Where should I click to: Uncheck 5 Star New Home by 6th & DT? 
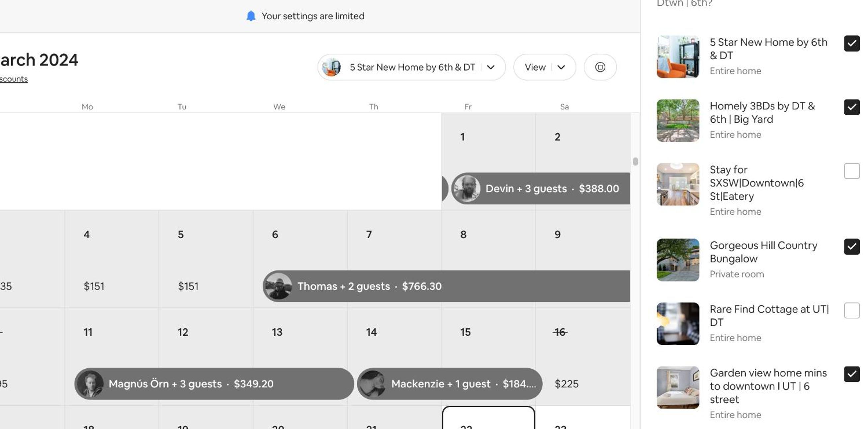[x=851, y=44]
